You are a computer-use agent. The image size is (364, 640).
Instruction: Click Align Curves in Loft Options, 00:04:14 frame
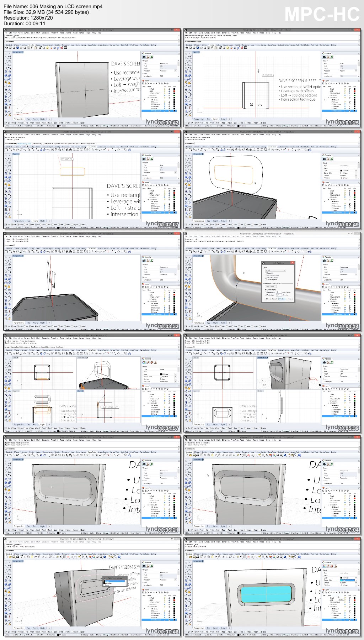click(271, 287)
